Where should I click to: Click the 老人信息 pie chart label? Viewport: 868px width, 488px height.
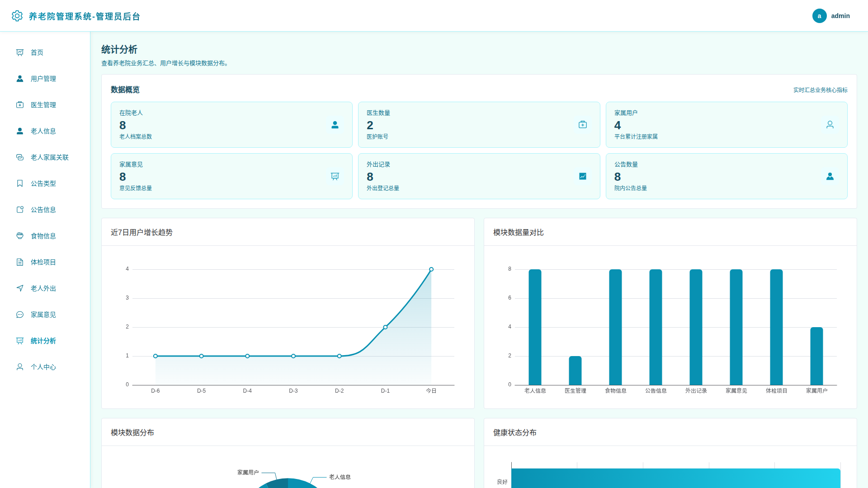click(340, 477)
